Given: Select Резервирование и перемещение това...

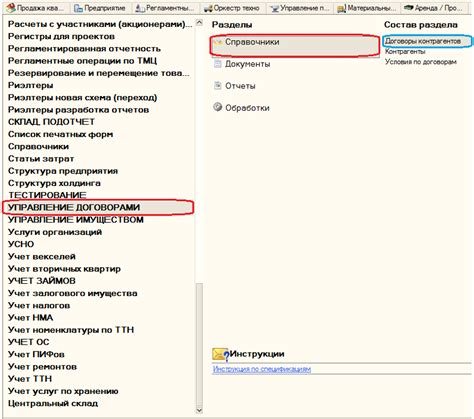Looking at the screenshot, I should point(99,73).
